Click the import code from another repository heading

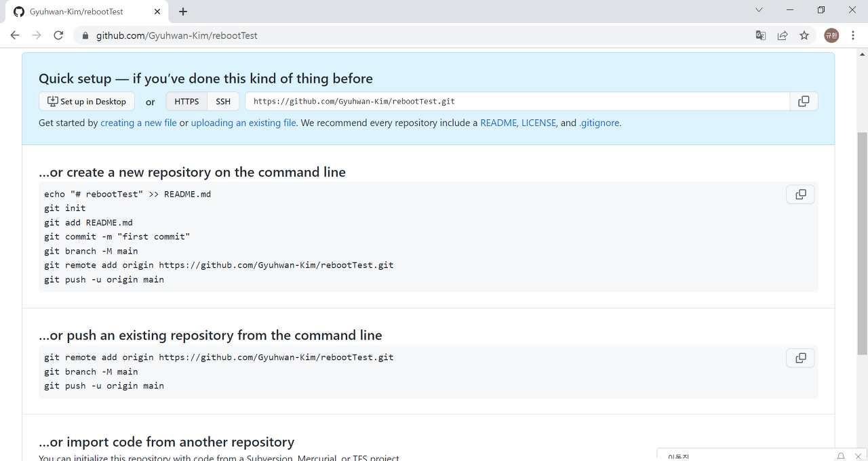166,442
